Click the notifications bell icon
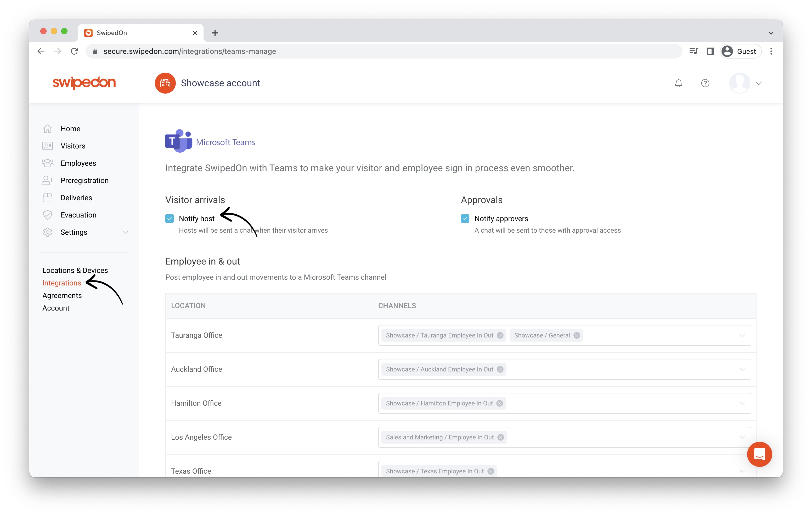812x516 pixels. point(678,83)
